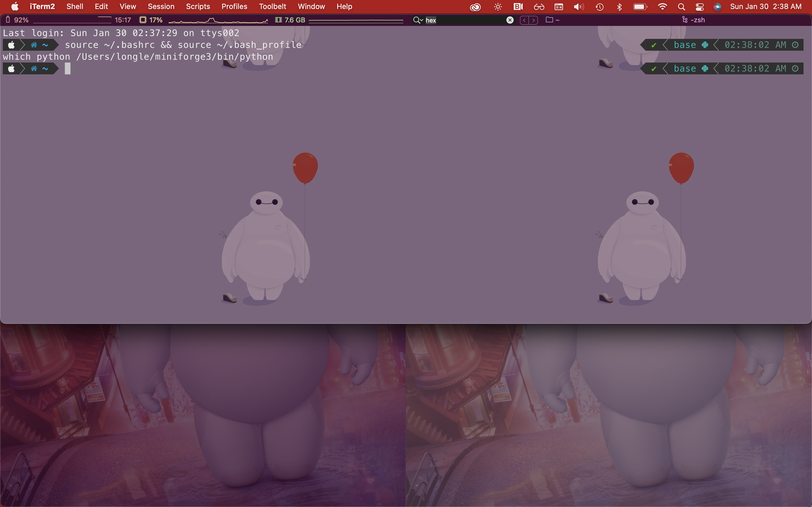Click the volume speaker icon in menu bar
Screen dimensions: 812x507
click(579, 7)
